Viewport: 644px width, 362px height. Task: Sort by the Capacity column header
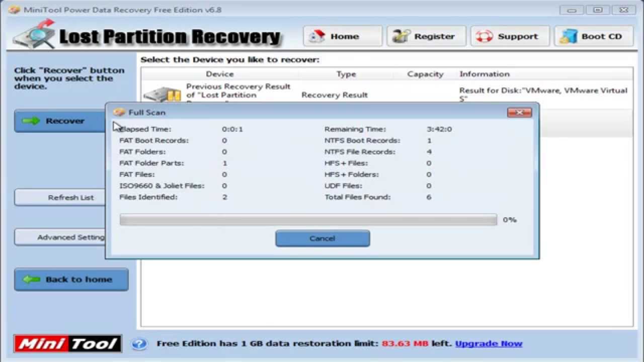click(x=425, y=74)
